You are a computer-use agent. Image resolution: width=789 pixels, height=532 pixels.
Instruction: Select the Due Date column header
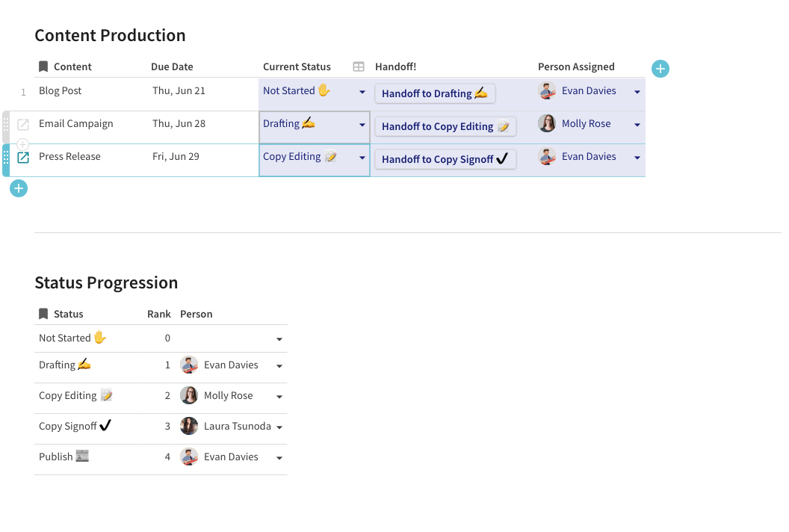[x=172, y=66]
